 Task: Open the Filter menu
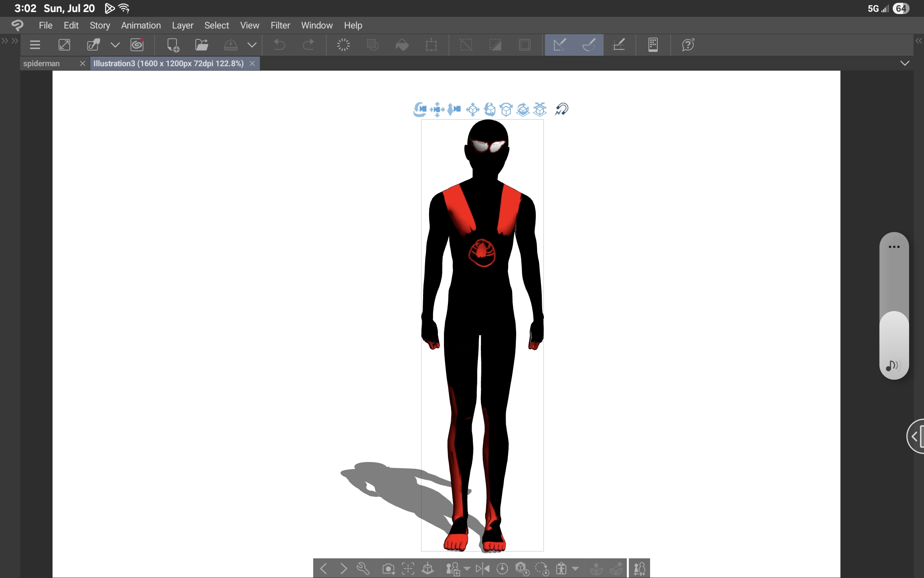[x=280, y=25]
